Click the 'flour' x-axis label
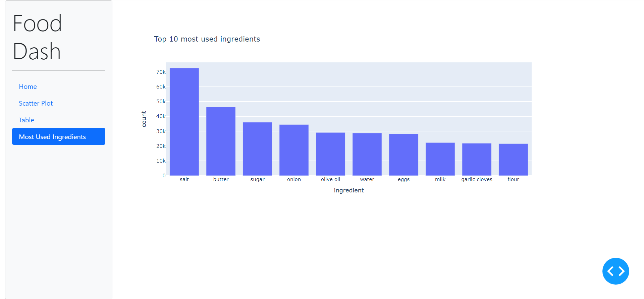This screenshot has width=644, height=299. pos(513,179)
